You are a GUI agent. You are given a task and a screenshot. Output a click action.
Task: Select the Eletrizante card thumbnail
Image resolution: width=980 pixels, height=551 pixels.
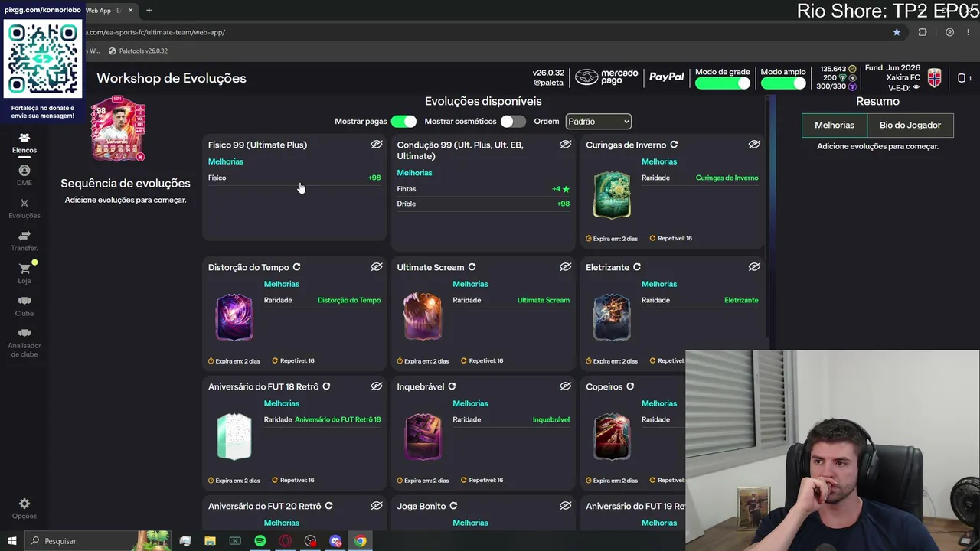[x=612, y=317]
